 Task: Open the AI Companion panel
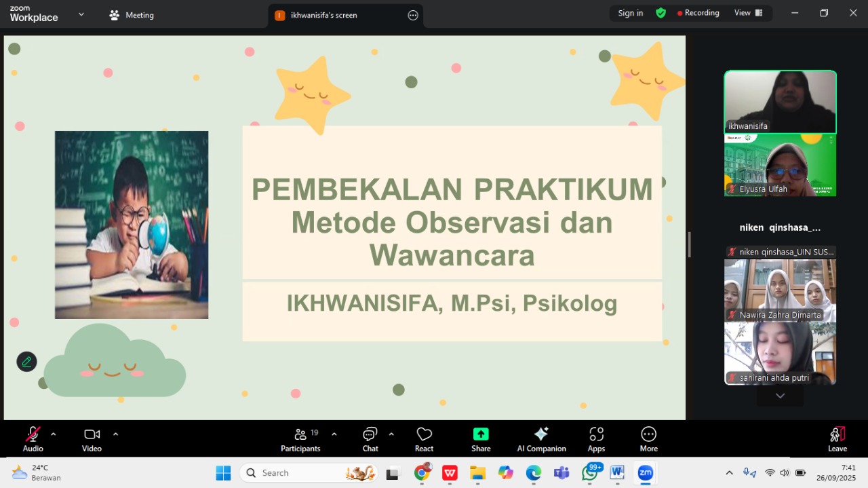[541, 439]
